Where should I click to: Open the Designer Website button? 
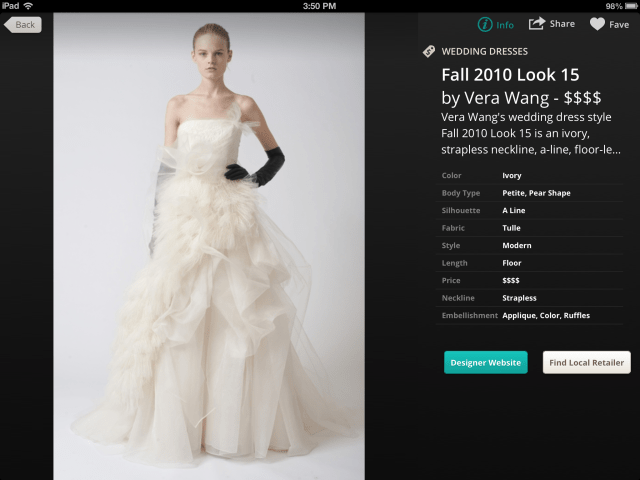tap(486, 362)
